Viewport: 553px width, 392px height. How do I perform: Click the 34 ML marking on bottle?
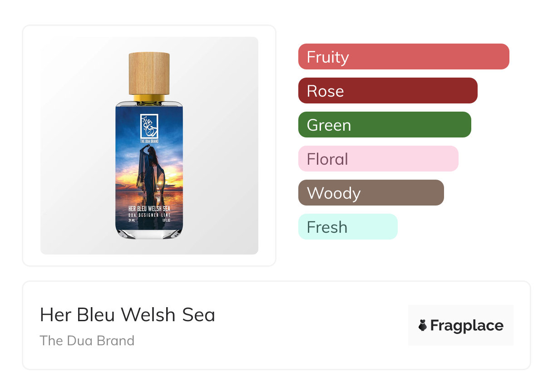pos(133,220)
